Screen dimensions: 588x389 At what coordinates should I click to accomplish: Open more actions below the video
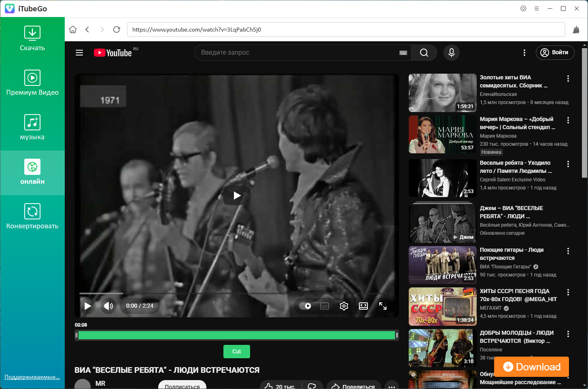392,385
